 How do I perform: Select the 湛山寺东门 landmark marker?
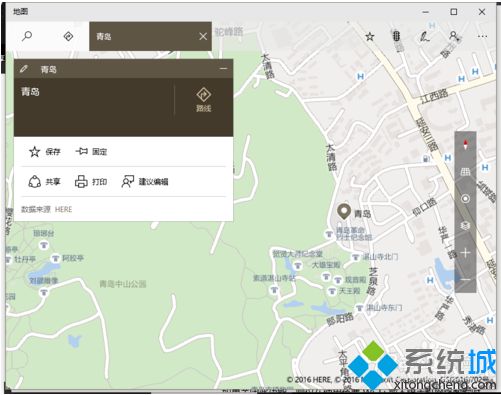[359, 308]
